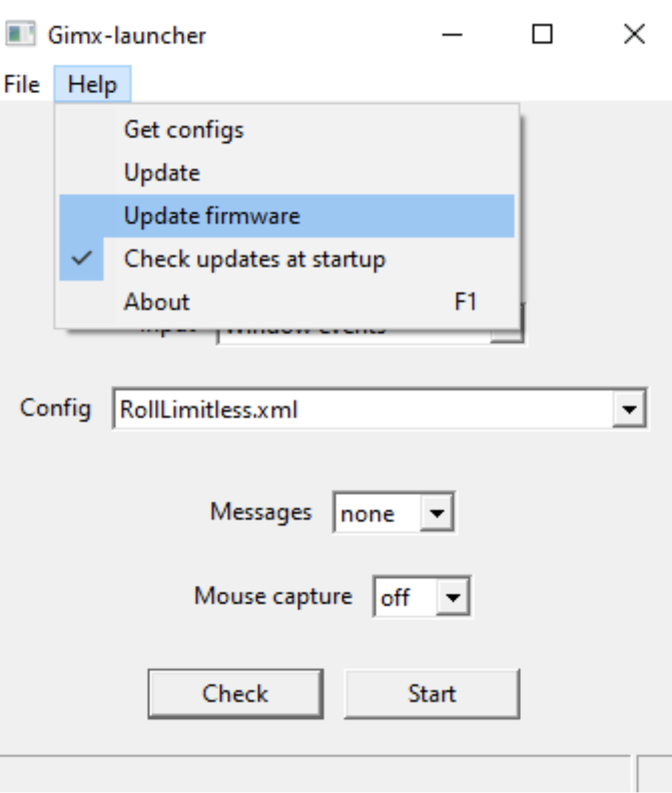672x793 pixels.
Task: Expand the Config dropdown arrow
Action: [629, 410]
